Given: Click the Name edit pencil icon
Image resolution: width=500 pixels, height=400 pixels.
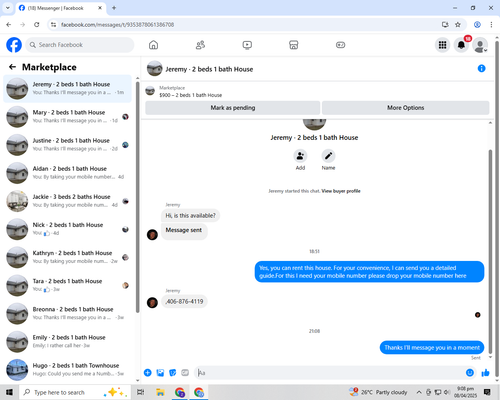Looking at the screenshot, I should [328, 156].
